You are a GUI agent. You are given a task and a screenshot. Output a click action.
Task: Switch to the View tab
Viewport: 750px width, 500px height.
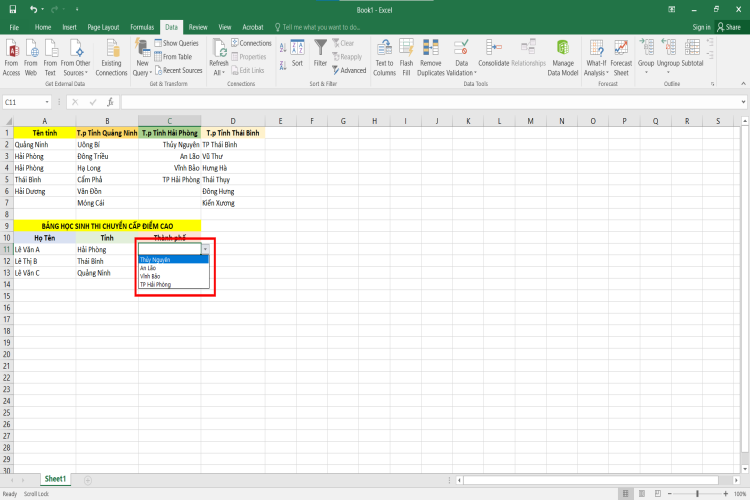(225, 27)
